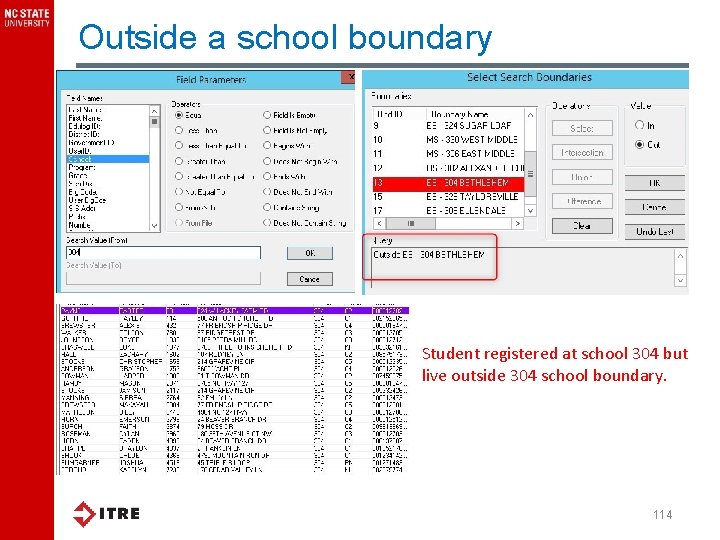
Task: Click the Intersection operator button
Action: click(x=582, y=152)
